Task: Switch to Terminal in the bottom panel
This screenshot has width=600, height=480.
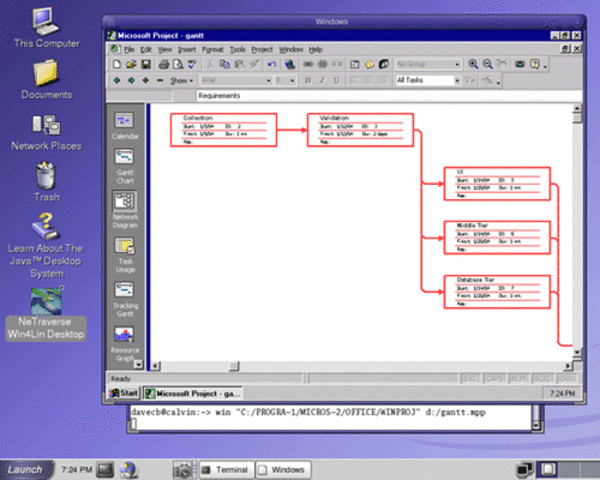Action: [x=226, y=470]
